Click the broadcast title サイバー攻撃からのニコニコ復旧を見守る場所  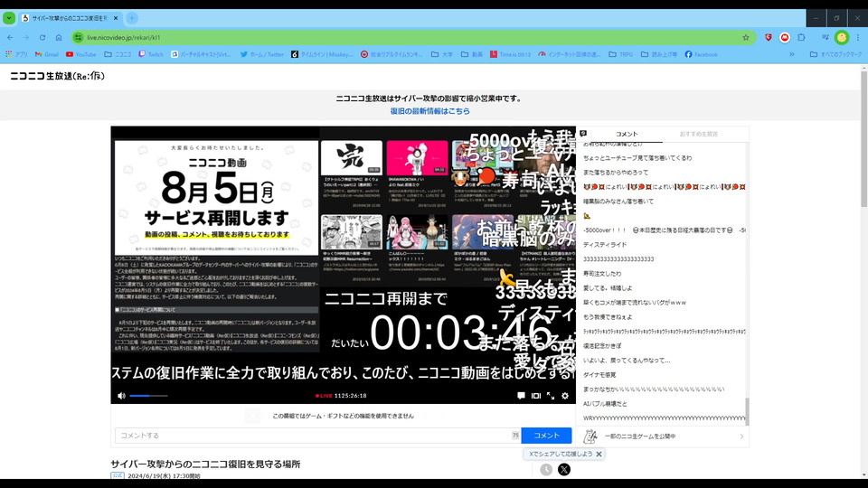coord(205,464)
